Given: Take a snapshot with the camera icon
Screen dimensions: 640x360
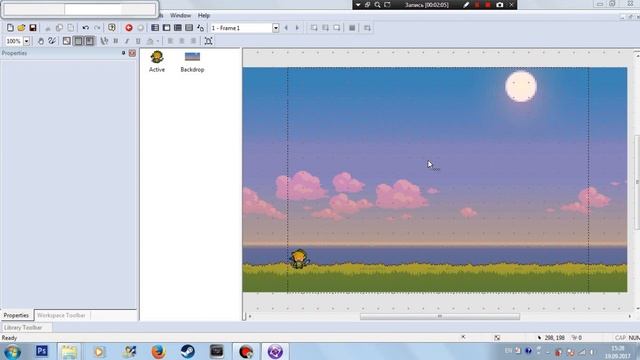Looking at the screenshot, I should [500, 5].
